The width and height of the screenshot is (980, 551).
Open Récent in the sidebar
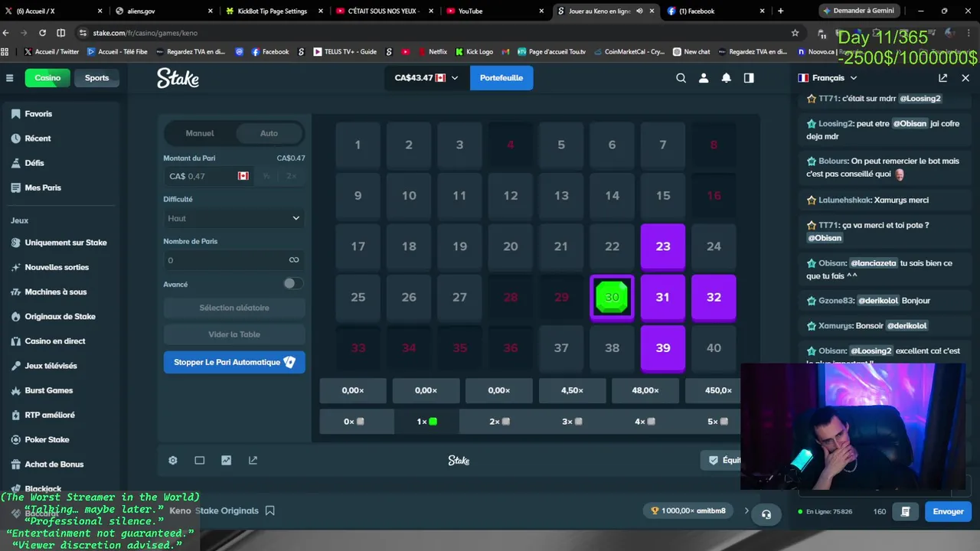coord(38,139)
